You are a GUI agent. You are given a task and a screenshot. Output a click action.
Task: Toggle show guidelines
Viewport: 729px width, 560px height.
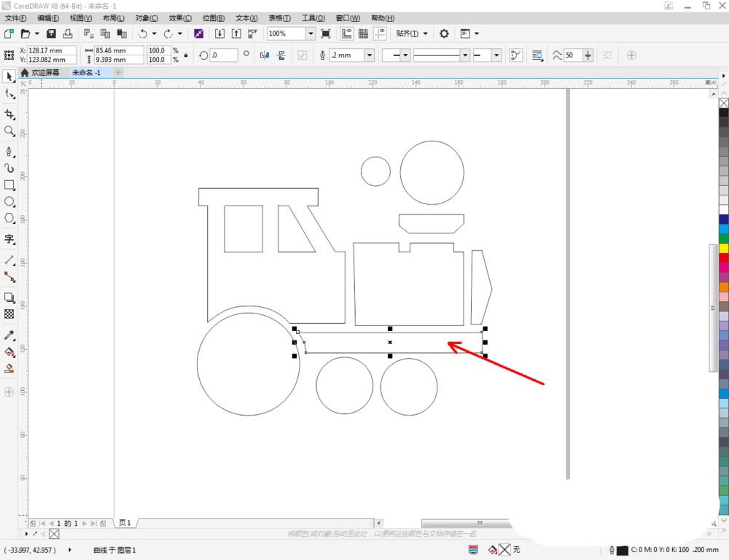(x=380, y=34)
